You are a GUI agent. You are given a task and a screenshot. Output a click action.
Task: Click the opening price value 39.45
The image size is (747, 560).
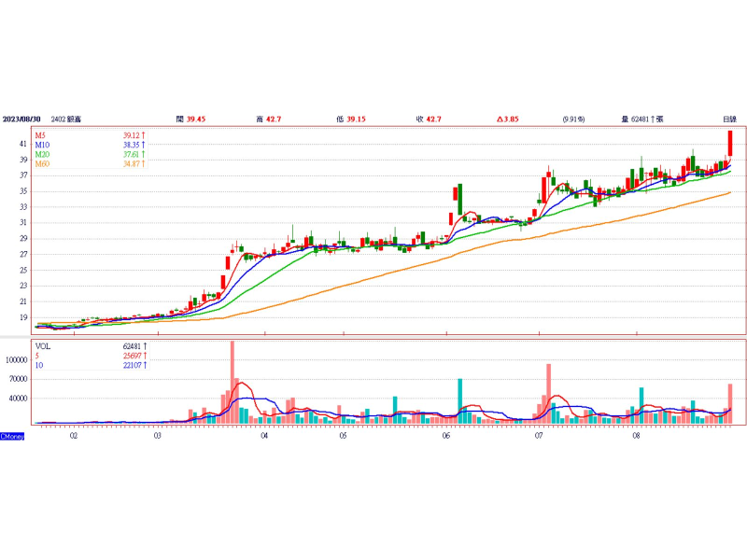[x=195, y=119]
